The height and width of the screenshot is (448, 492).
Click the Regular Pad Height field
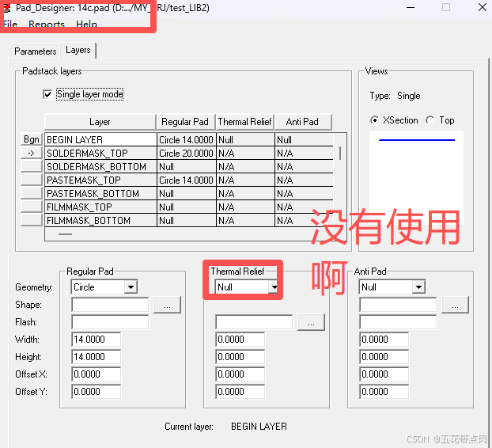click(x=96, y=357)
